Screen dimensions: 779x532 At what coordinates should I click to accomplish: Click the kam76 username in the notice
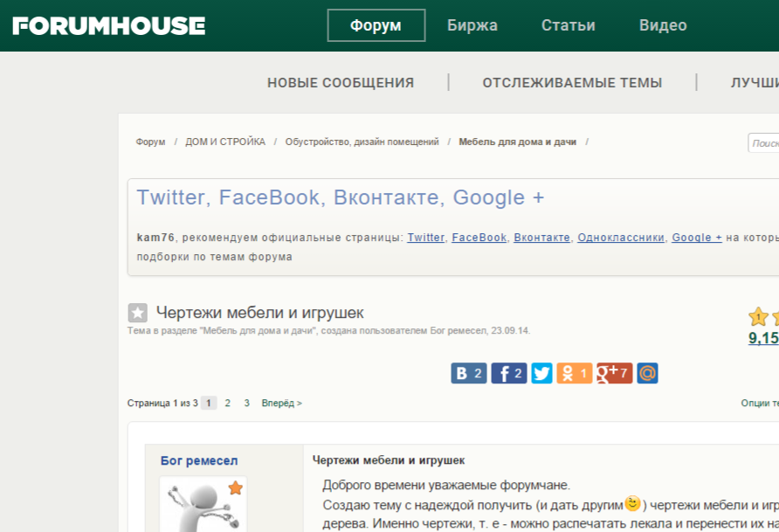(155, 238)
